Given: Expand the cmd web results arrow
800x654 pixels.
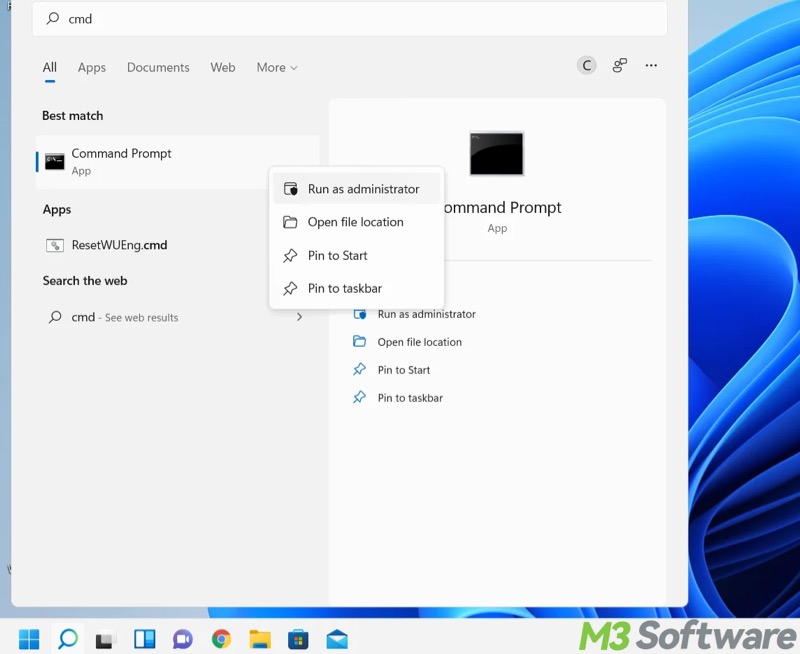Looking at the screenshot, I should [299, 317].
